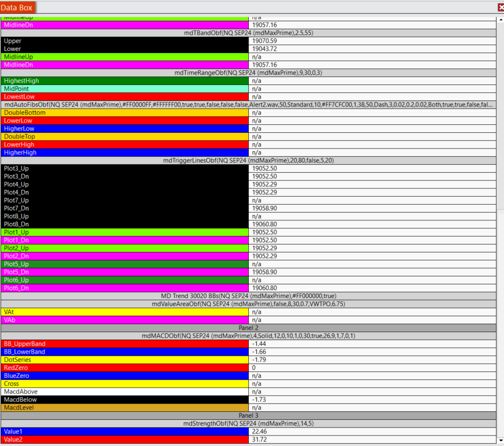This screenshot has height=446, width=504.
Task: Select the HigherLow row label
Action: (x=125, y=129)
